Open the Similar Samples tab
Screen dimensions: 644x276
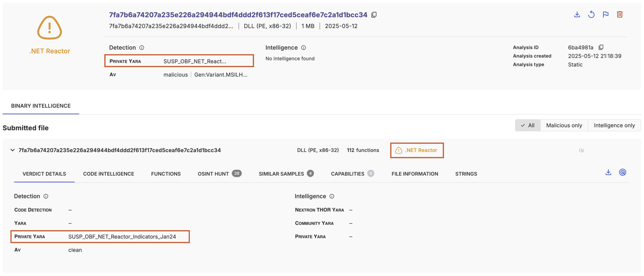pos(281,174)
